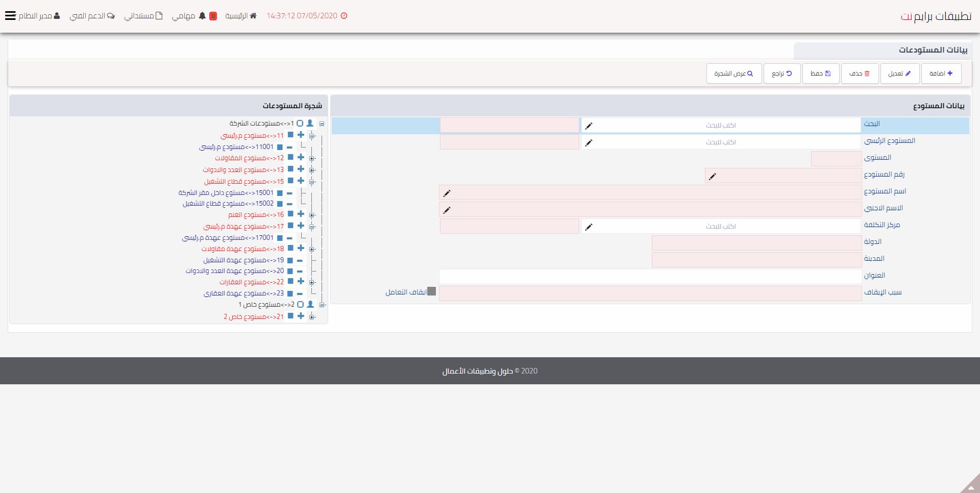The width and height of the screenshot is (980, 493).
Task: Click the pencil icon in مركز التكلفة row
Action: coord(589,227)
